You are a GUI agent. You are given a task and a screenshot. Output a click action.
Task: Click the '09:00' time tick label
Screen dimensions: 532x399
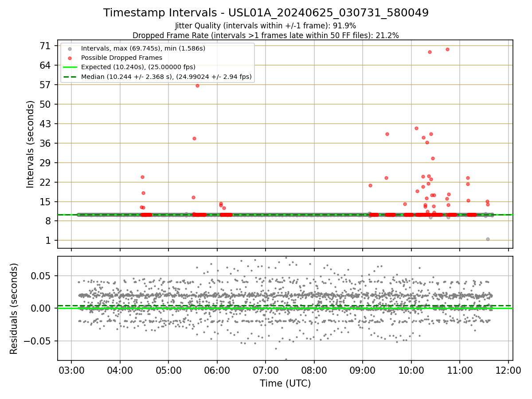click(362, 371)
